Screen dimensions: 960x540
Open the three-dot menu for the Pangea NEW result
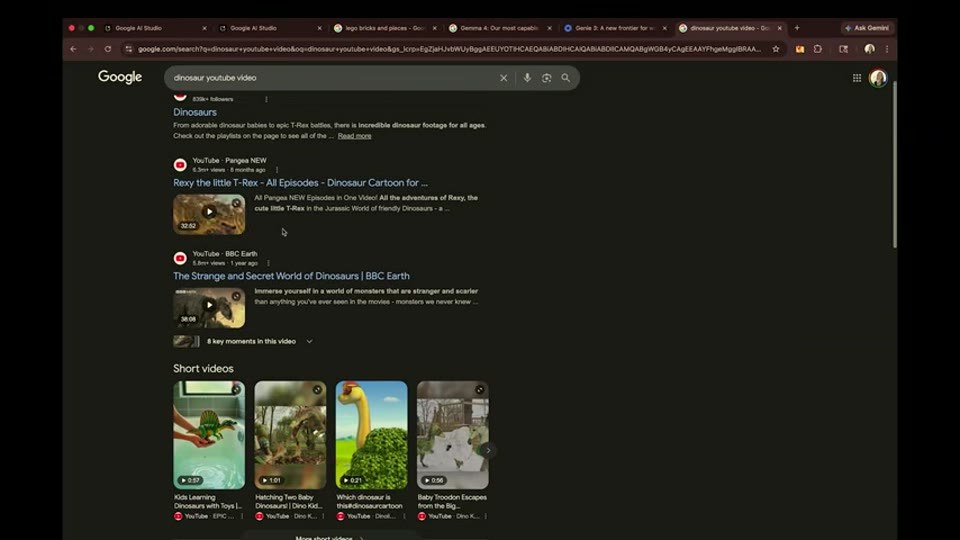tap(277, 170)
